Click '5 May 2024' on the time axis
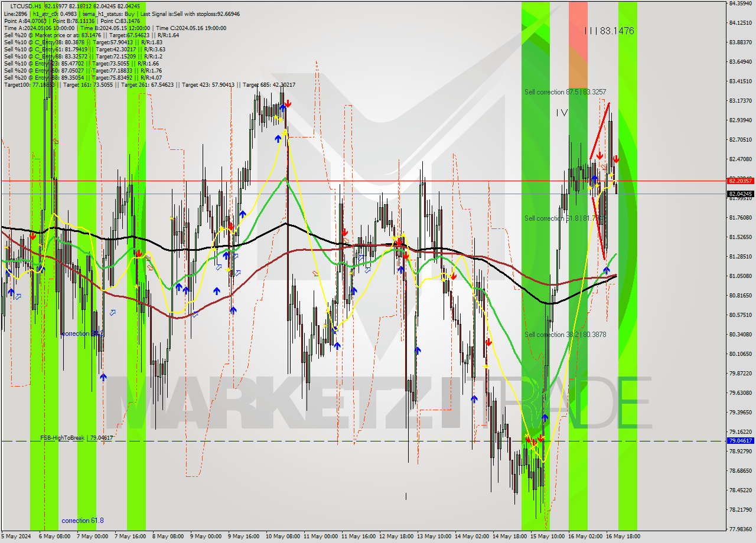Image resolution: width=756 pixels, height=543 pixels. 15,537
